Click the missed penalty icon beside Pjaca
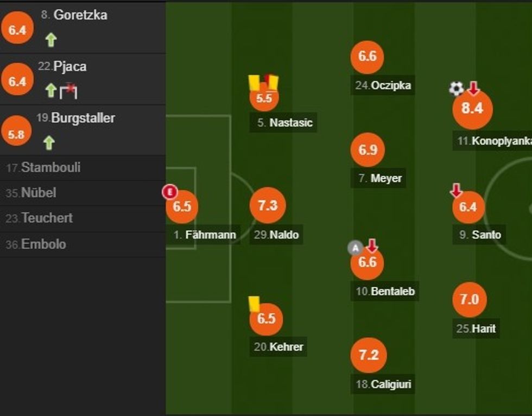Screen dimensions: 532x416 [x=68, y=91]
